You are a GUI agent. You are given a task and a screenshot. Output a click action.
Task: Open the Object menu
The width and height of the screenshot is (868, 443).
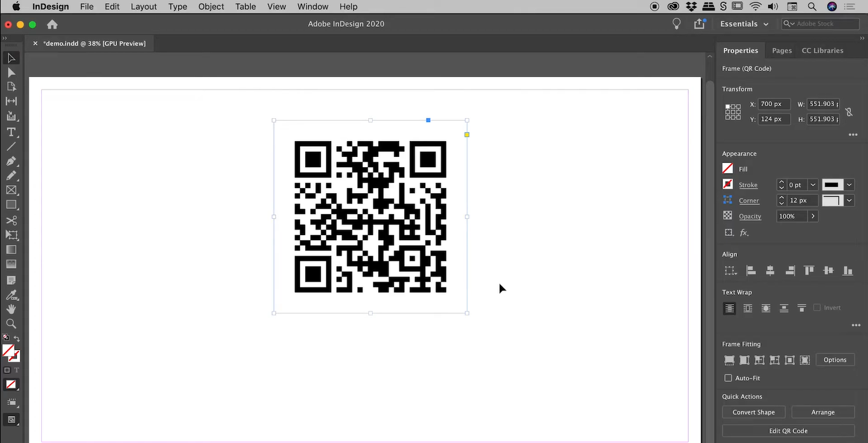click(210, 6)
